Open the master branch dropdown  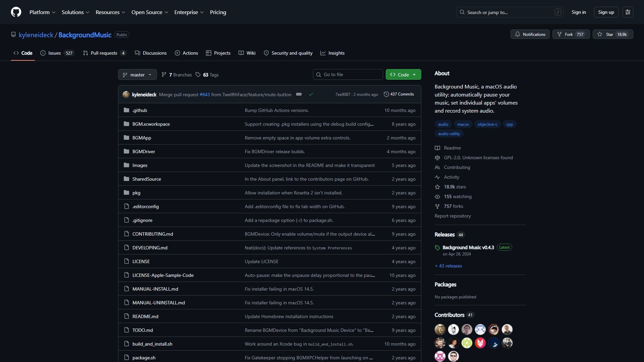[x=138, y=74]
